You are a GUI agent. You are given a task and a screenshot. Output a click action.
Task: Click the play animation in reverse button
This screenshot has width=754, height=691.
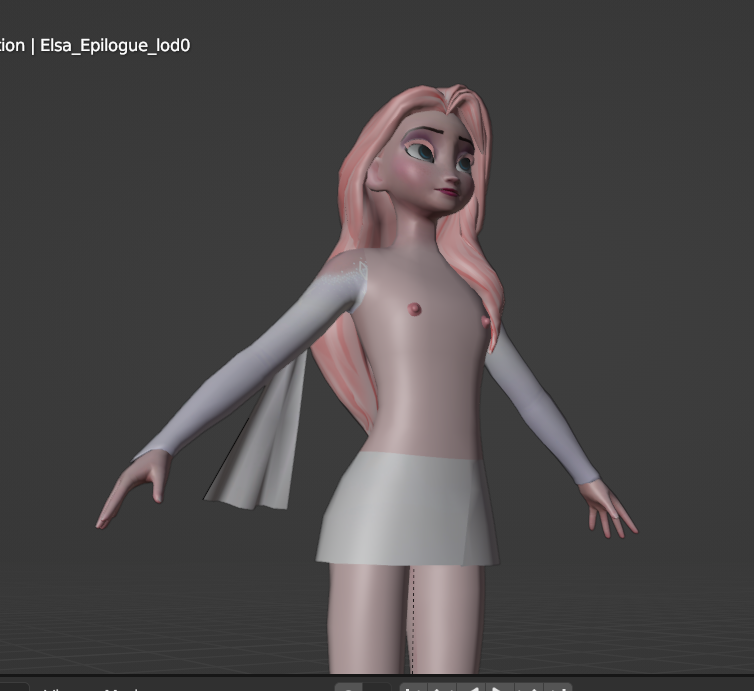pos(471,687)
